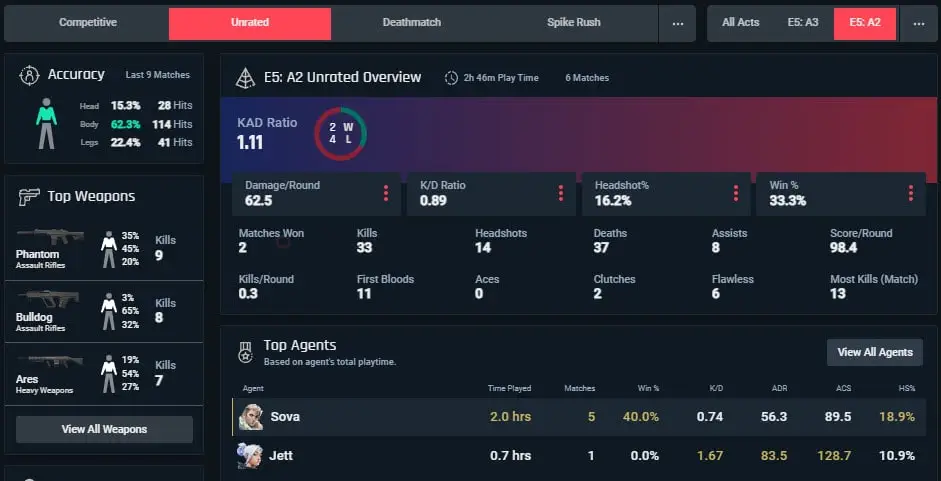Click the Accuracy target icon
The width and height of the screenshot is (941, 481).
click(x=29, y=76)
